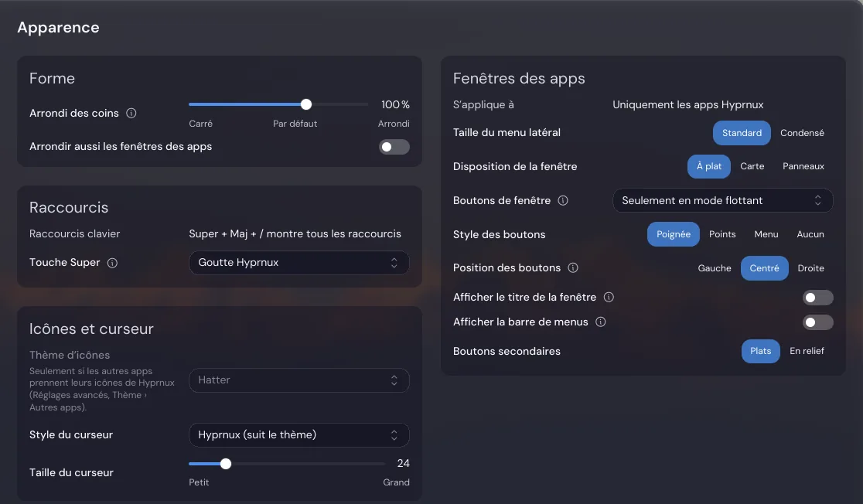Click the Super + Maj + / shortcut text
The height and width of the screenshot is (504, 863).
(295, 234)
